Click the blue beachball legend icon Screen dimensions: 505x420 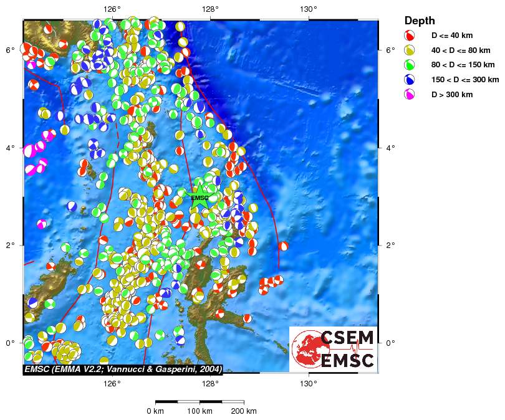[411, 80]
